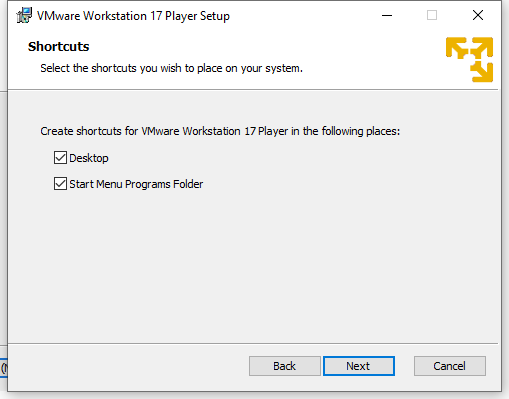Uncheck the Desktop shortcut checkbox

coord(60,158)
